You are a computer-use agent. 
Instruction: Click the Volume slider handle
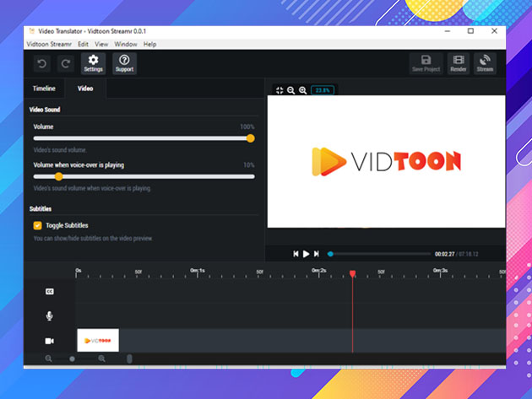click(251, 138)
